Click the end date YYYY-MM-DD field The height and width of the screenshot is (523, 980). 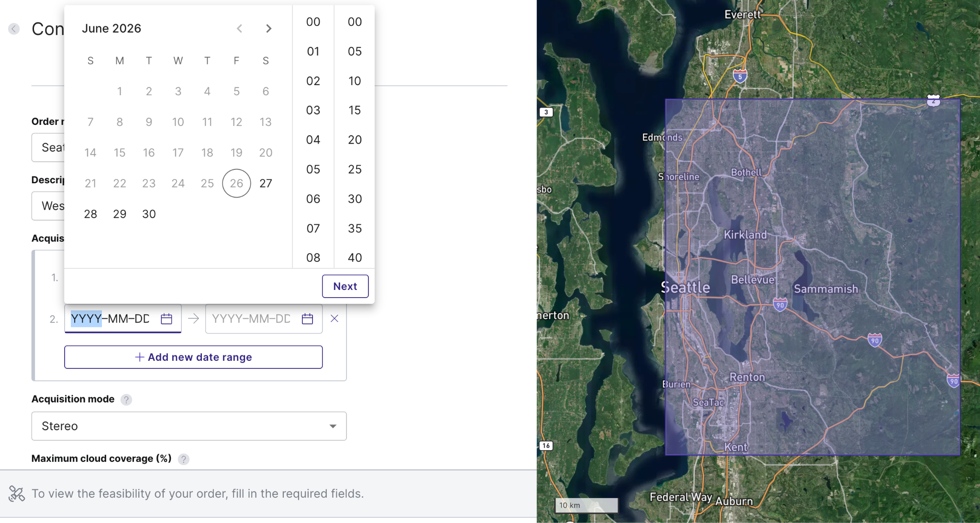point(252,319)
